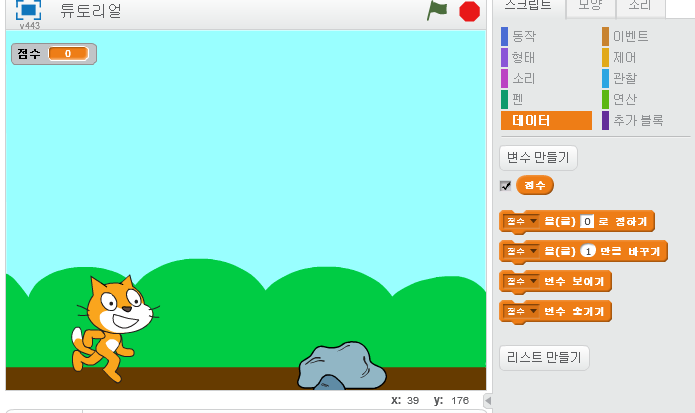Viewport: 695px width, 413px height.
Task: Open variable dropdown in 변수 보이기 block
Action: click(521, 281)
